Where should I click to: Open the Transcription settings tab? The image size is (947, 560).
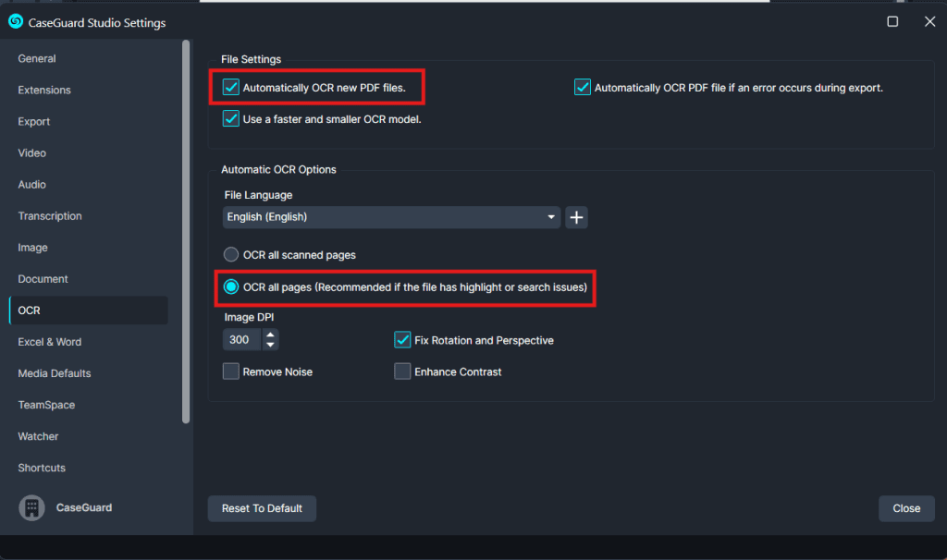[x=50, y=216]
